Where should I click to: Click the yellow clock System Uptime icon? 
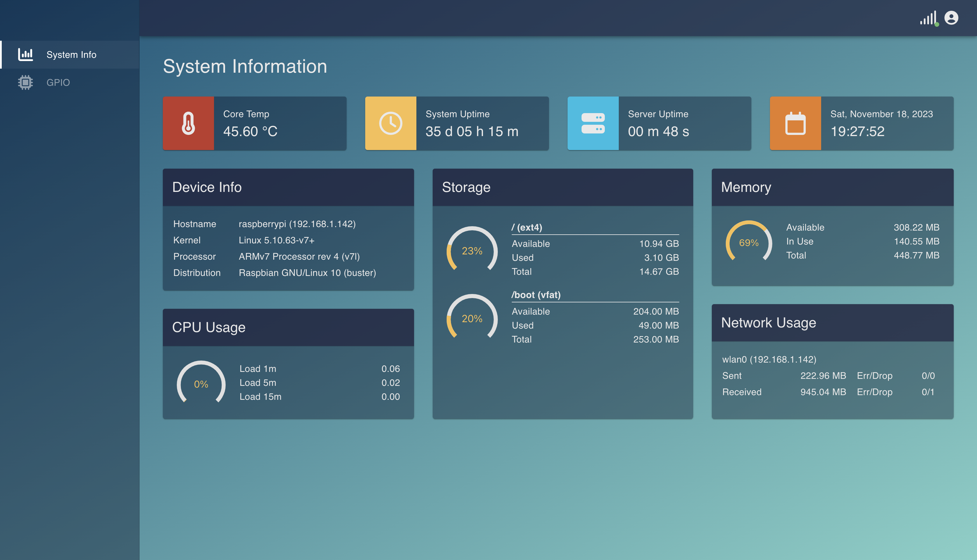(391, 124)
